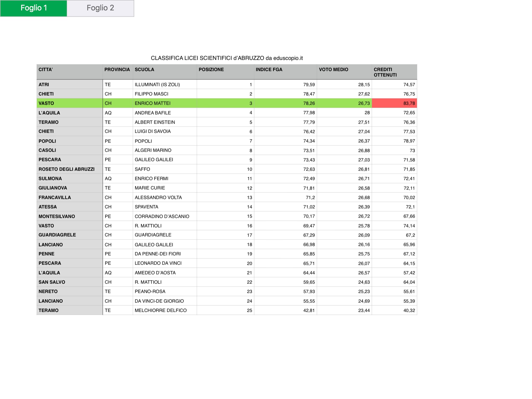This screenshot has width=532, height=399.
Task: Click the 40,32 credits value
Action: tap(394, 310)
